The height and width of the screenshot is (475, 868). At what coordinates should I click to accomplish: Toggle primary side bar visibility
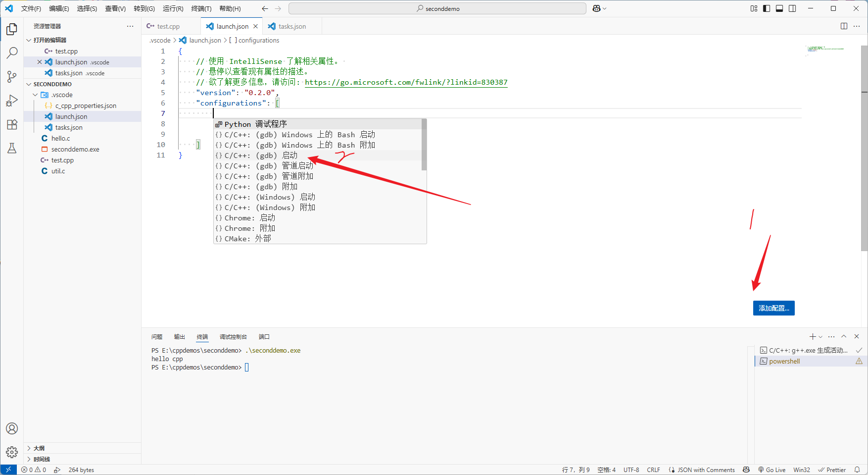tap(767, 8)
